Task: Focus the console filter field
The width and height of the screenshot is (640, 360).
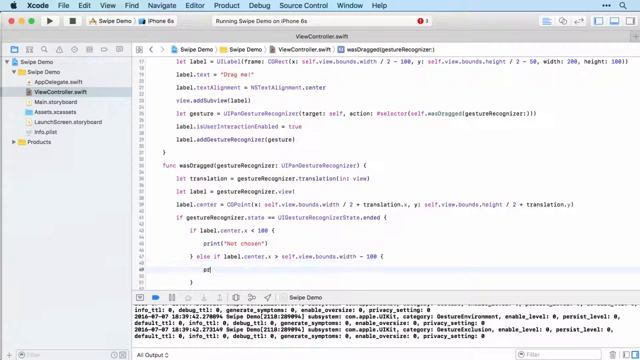Action: 558,355
